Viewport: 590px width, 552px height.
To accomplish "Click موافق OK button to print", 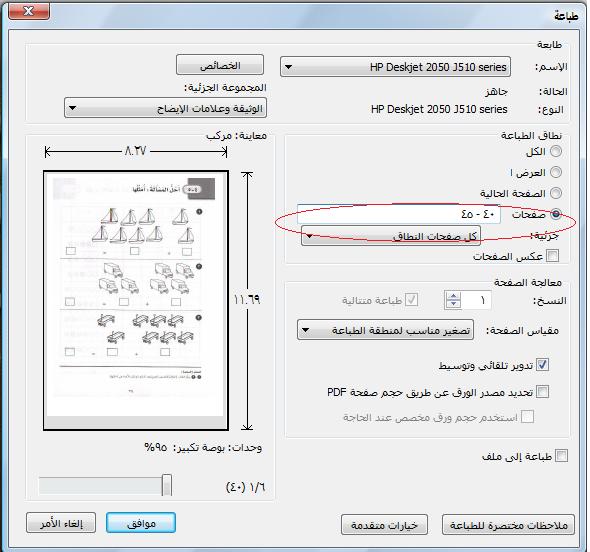I will click(x=141, y=523).
